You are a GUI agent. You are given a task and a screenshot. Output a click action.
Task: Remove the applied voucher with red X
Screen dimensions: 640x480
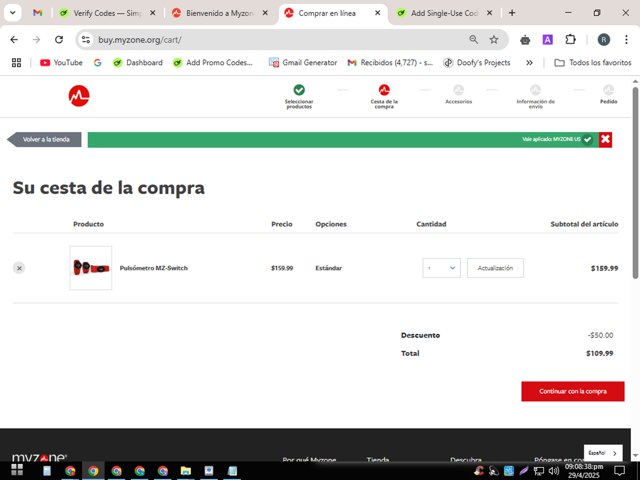[605, 140]
